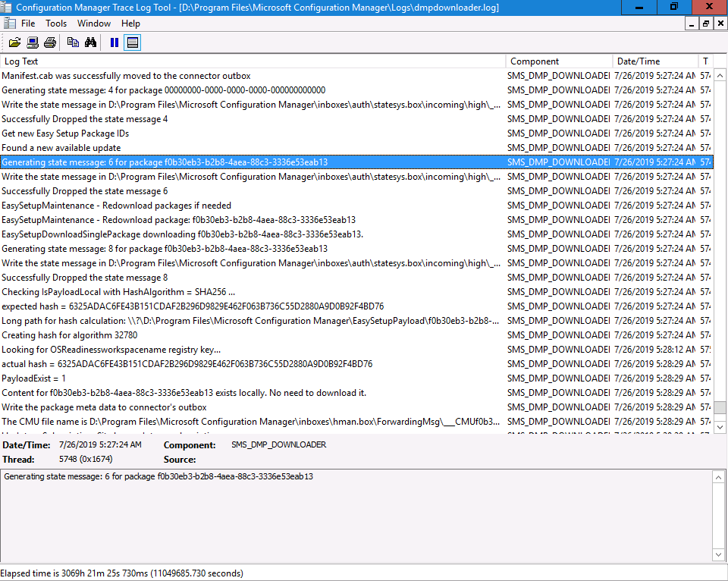728x581 pixels.
Task: Open the File menu
Action: coord(28,24)
